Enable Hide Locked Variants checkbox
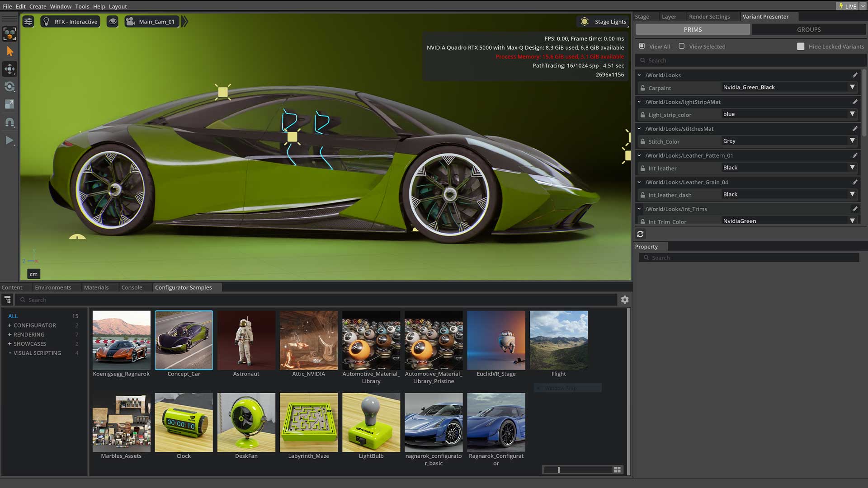Image resolution: width=868 pixels, height=488 pixels. [801, 47]
